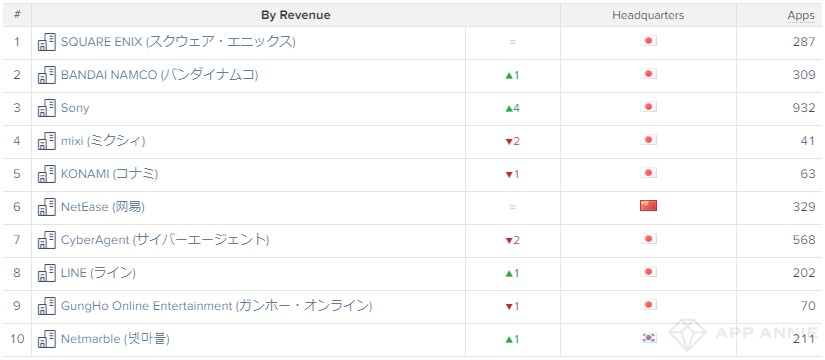
Task: Click mixi's rank change down 2 indicator
Action: tap(512, 142)
